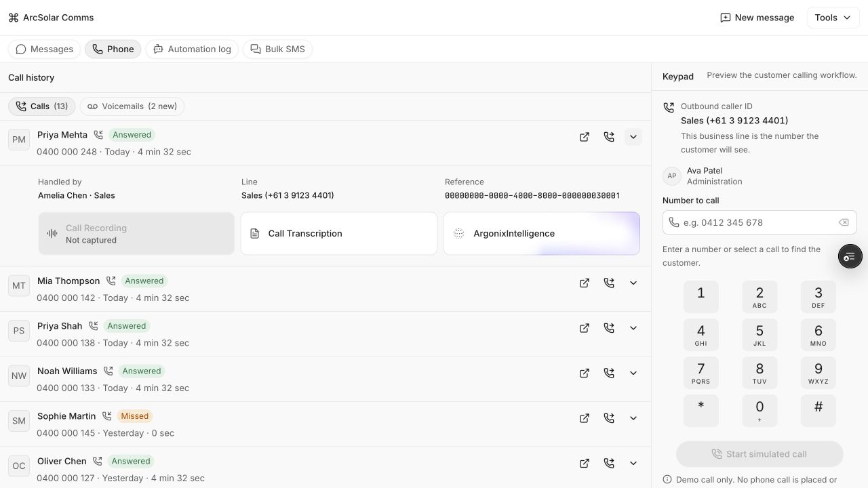Focus the Number to call field

[759, 222]
